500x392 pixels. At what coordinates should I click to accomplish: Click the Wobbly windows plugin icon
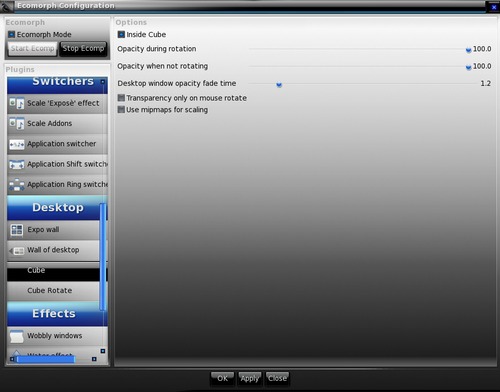[16, 336]
